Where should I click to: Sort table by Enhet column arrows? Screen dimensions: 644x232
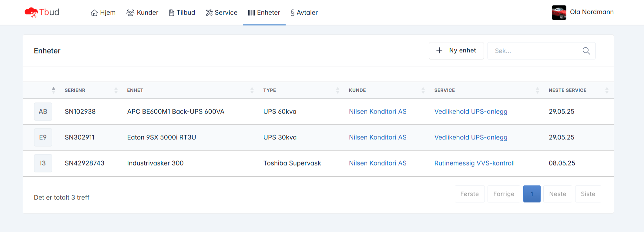(x=252, y=90)
